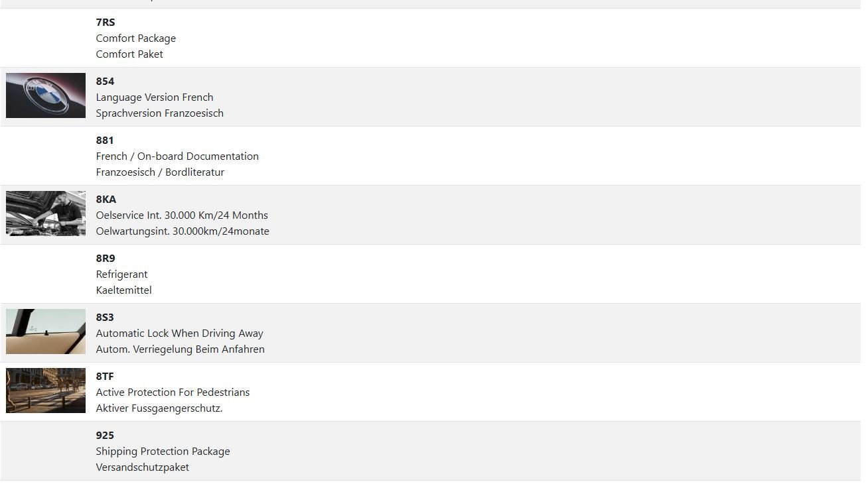The image size is (868, 484).
Task: Select option code 8TF
Action: click(105, 377)
